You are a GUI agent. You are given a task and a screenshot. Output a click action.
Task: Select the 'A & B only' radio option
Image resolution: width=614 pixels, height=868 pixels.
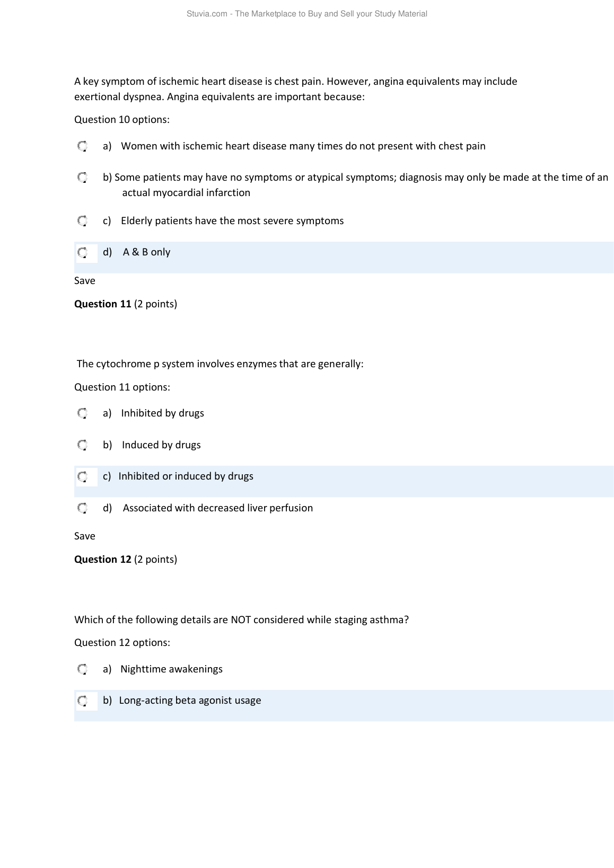82,252
